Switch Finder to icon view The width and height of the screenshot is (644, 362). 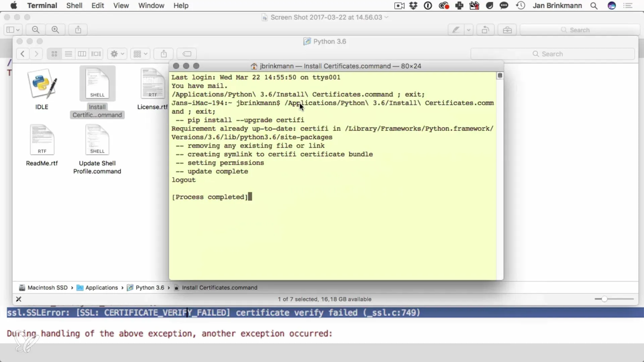coord(54,54)
